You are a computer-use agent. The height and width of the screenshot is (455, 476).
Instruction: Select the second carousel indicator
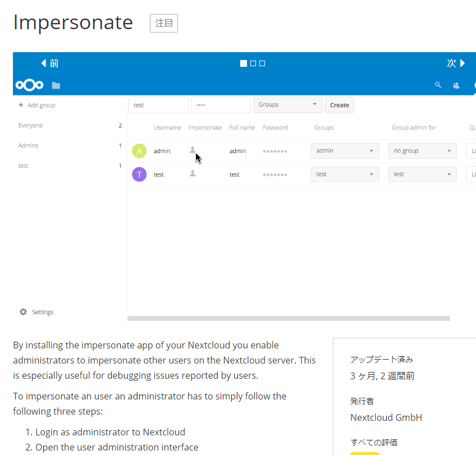253,63
